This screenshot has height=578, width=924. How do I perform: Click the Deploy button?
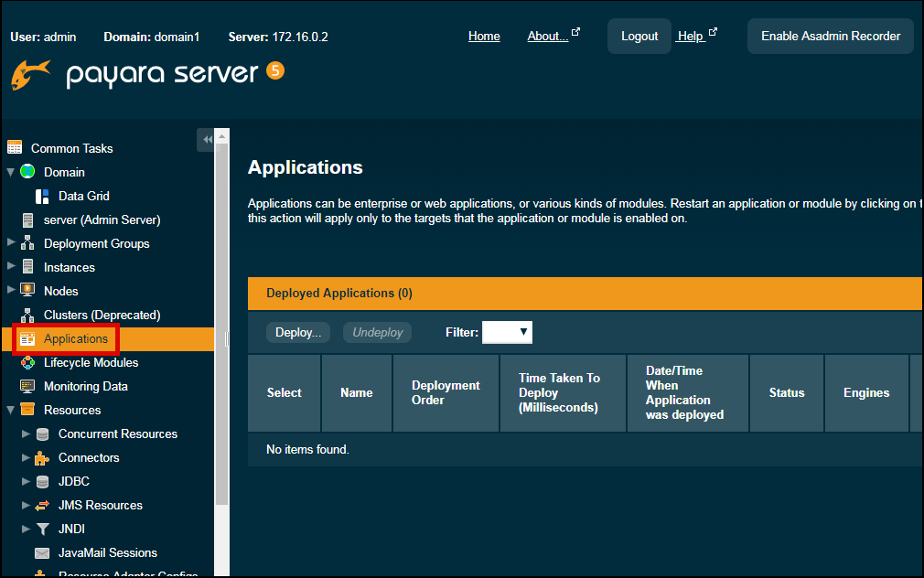[x=298, y=333]
